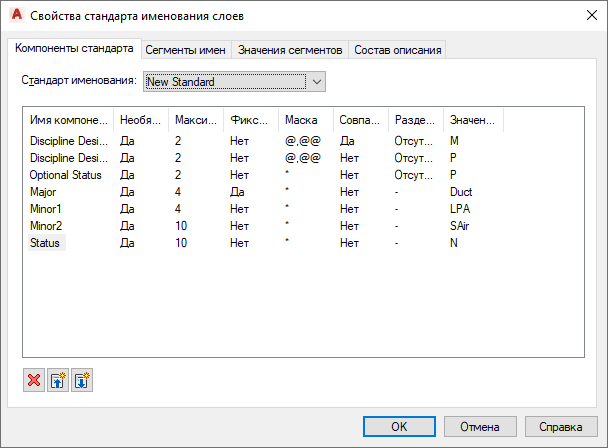Click the Отмена button
The width and height of the screenshot is (608, 448).
tap(480, 426)
